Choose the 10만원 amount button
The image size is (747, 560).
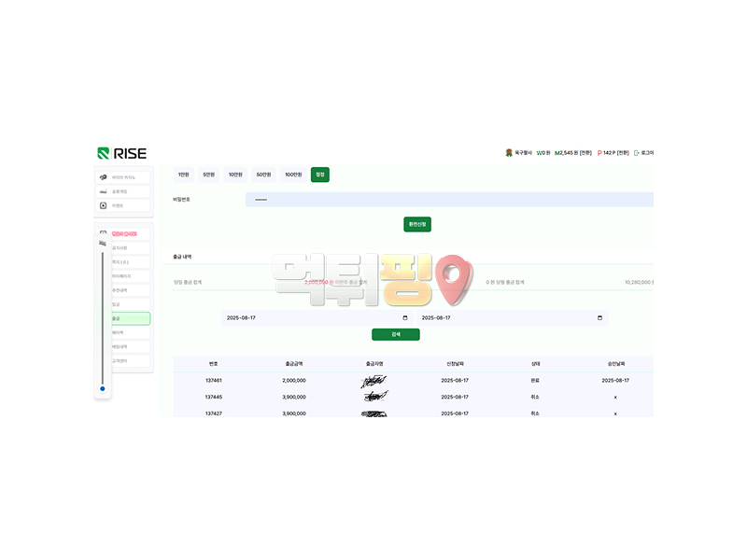pyautogui.click(x=235, y=175)
